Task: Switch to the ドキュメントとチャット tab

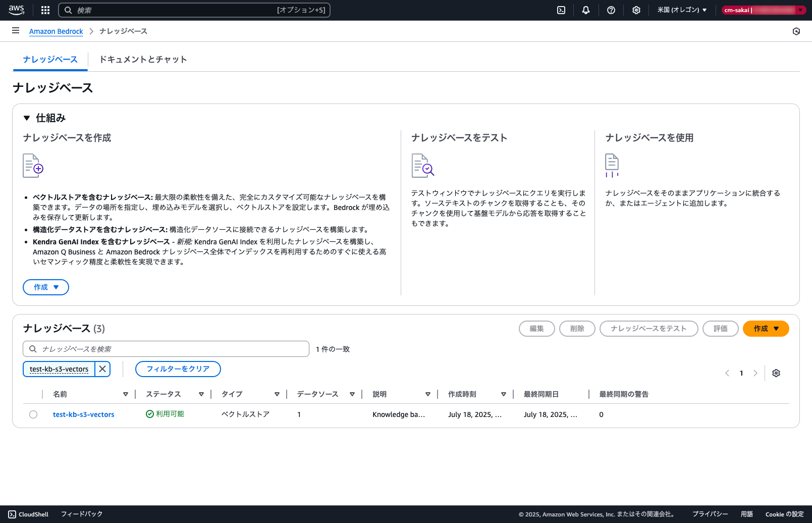Action: click(x=143, y=60)
